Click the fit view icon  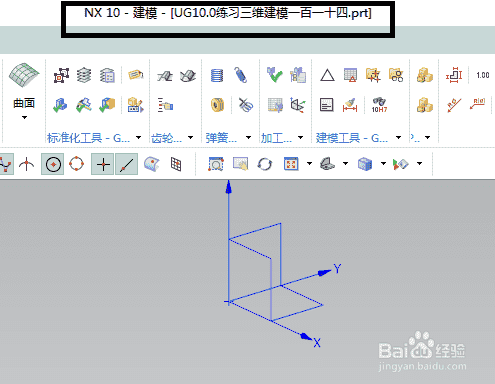click(291, 164)
